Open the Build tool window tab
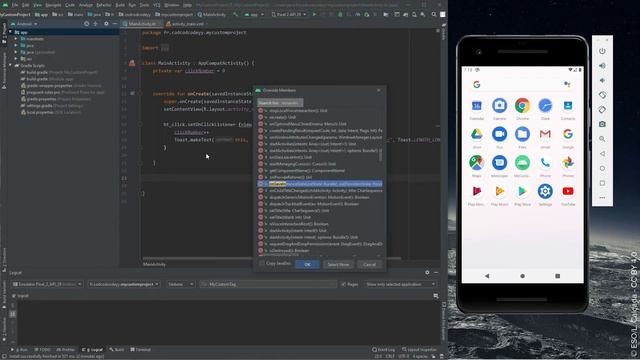Image resolution: width=640 pixels, height=360 pixels. (x=117, y=350)
